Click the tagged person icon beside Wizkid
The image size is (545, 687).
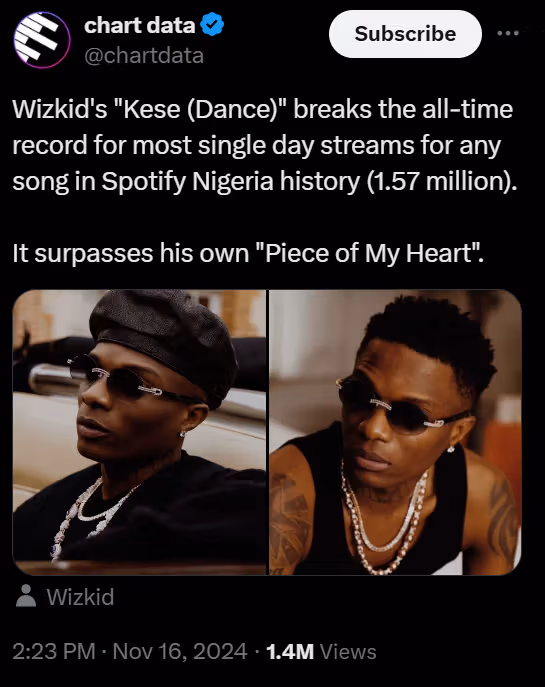point(26,596)
